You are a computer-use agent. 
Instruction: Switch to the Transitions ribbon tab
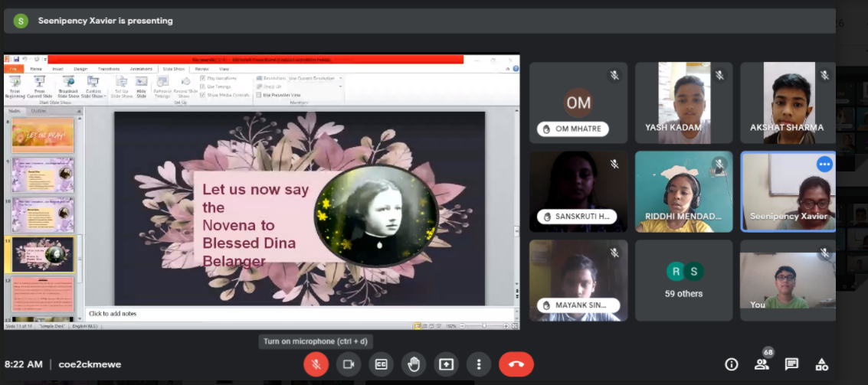pyautogui.click(x=109, y=69)
